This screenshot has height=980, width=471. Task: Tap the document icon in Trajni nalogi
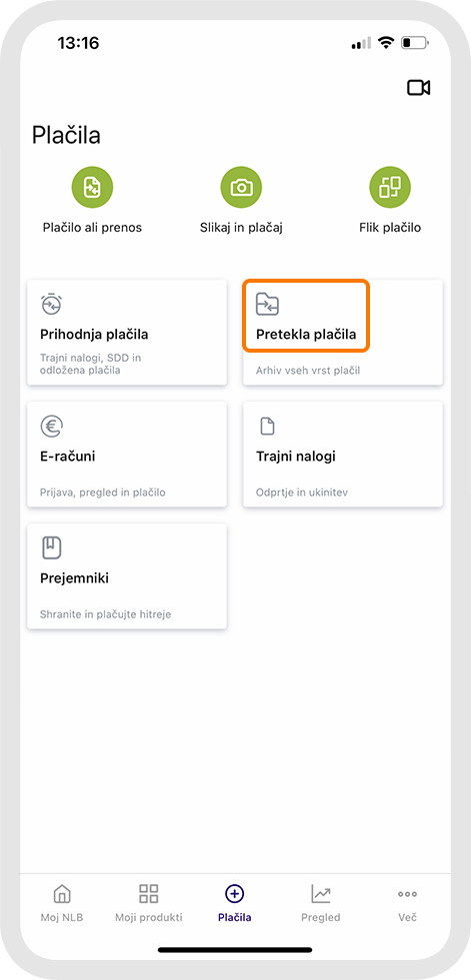coord(268,427)
